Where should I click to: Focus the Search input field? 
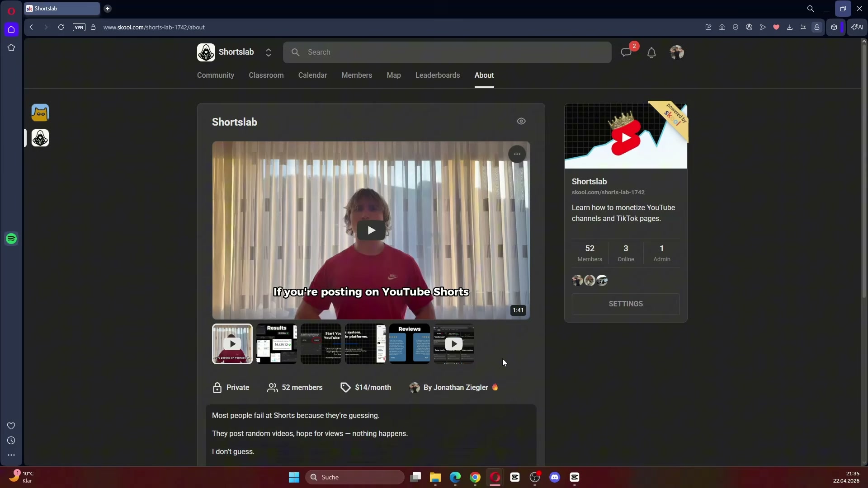pos(447,52)
